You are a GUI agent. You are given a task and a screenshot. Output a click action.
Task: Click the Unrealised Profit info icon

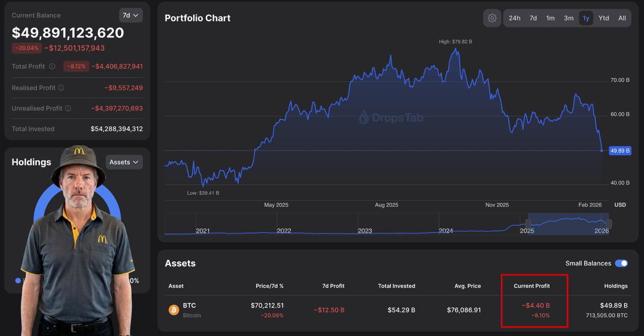pos(68,108)
